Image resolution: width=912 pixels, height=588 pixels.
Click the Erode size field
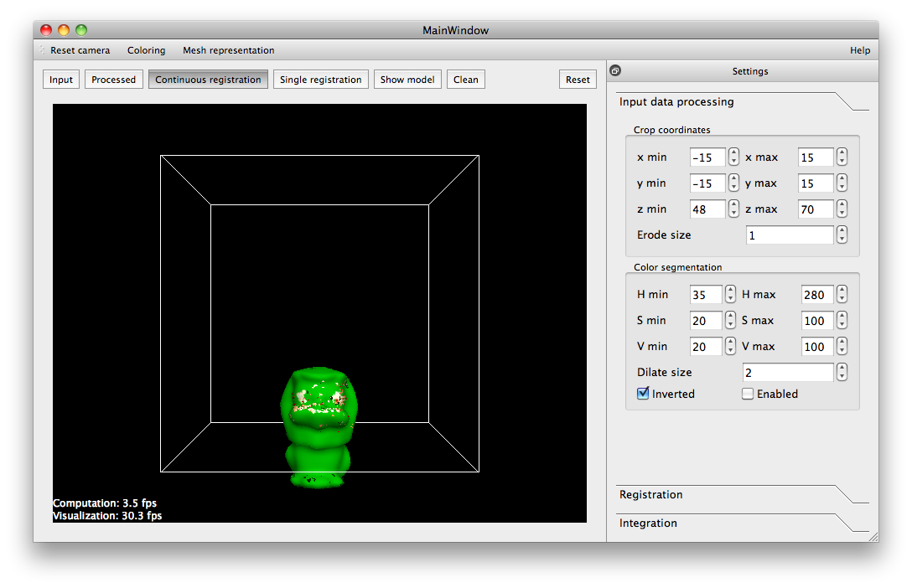point(790,235)
